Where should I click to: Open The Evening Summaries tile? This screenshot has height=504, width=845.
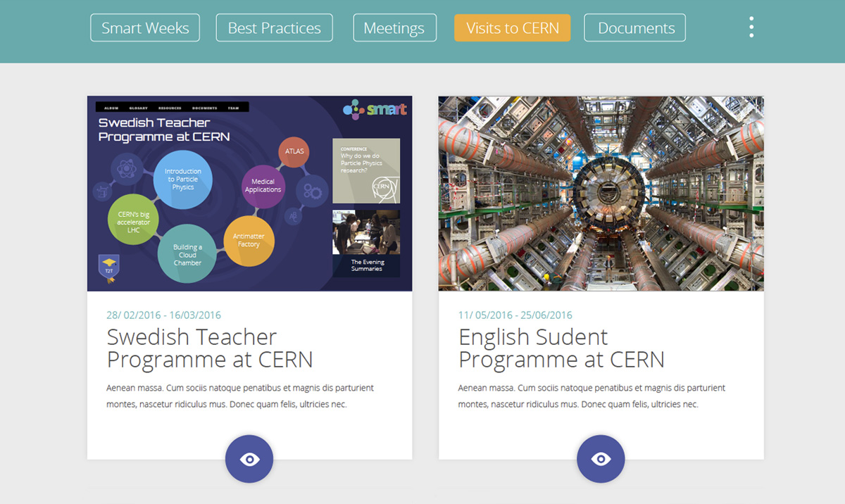pyautogui.click(x=366, y=244)
